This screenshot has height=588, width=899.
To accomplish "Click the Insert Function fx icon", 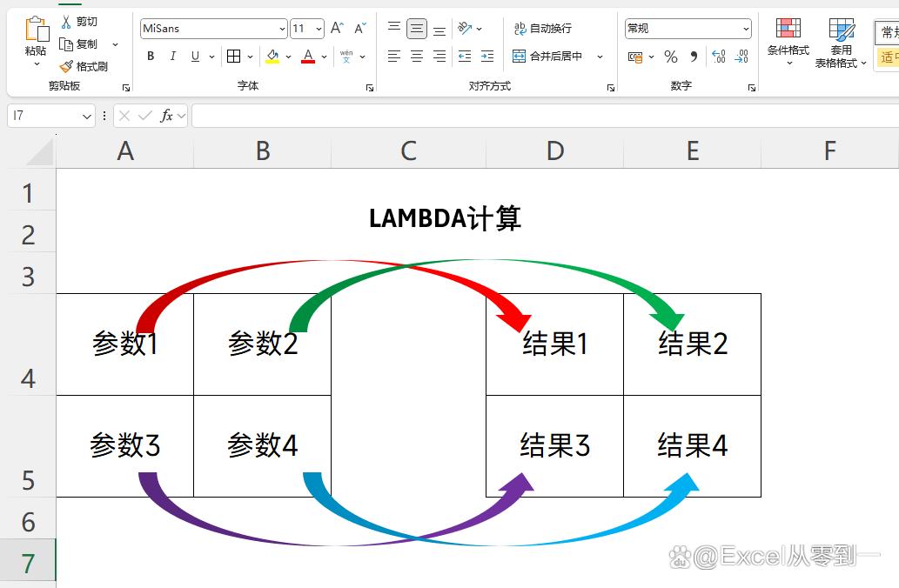I will pos(166,116).
